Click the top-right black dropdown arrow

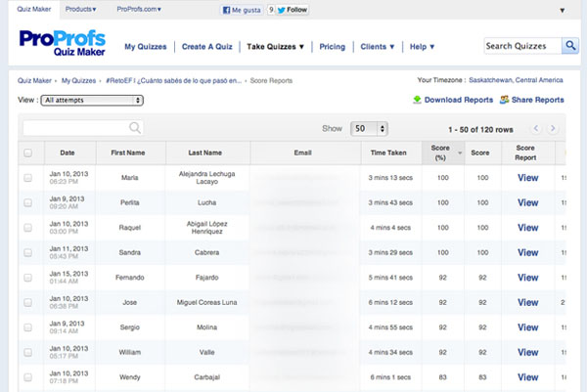563,11
